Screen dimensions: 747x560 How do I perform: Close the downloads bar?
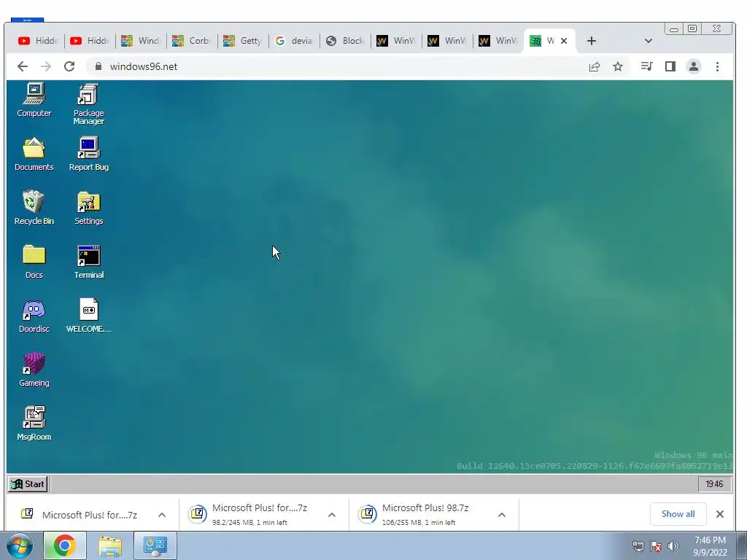click(720, 514)
